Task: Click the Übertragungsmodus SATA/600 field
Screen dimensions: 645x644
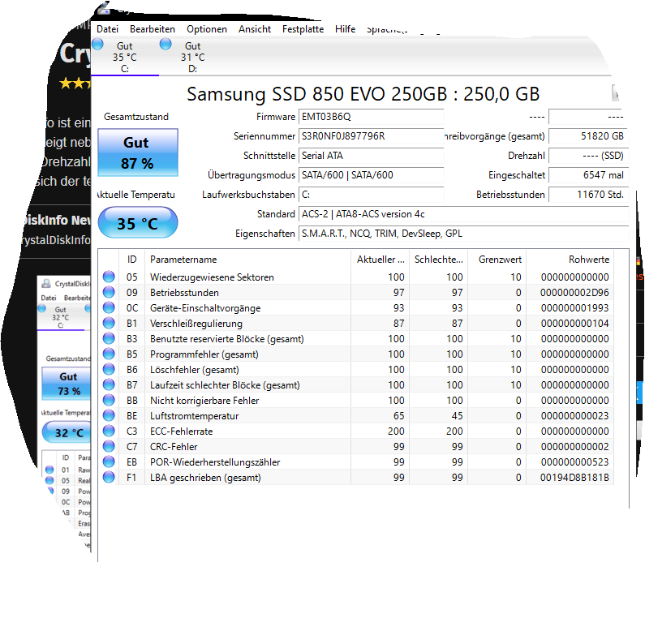Action: point(371,175)
